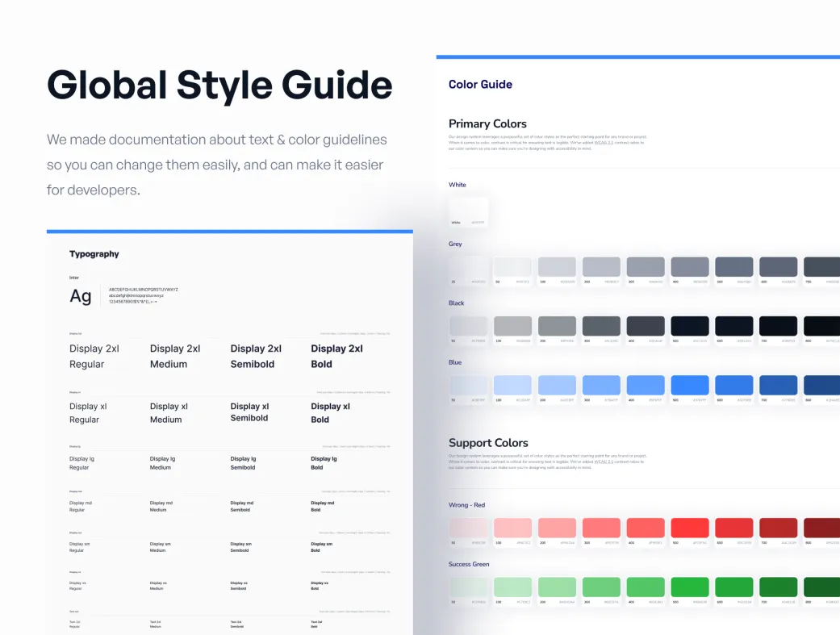Select the Wrong - Red 800 swatch
Image resolution: width=840 pixels, height=635 pixels.
click(821, 528)
